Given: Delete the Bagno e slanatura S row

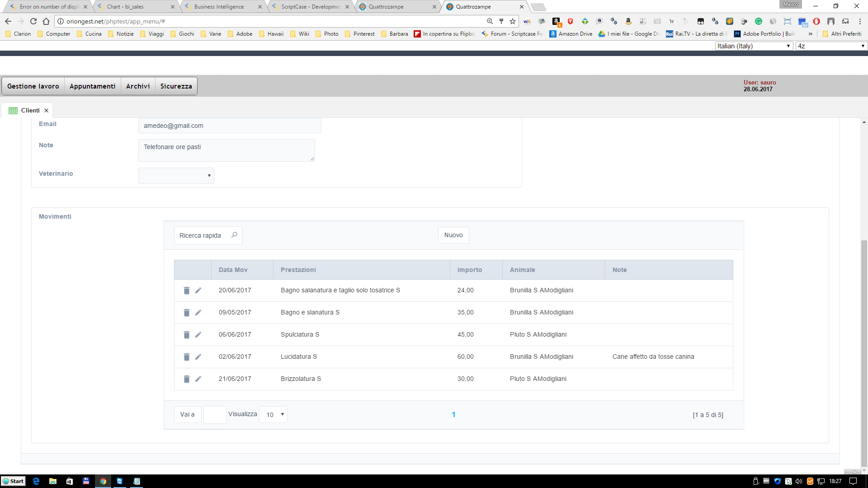Looking at the screenshot, I should click(x=186, y=313).
